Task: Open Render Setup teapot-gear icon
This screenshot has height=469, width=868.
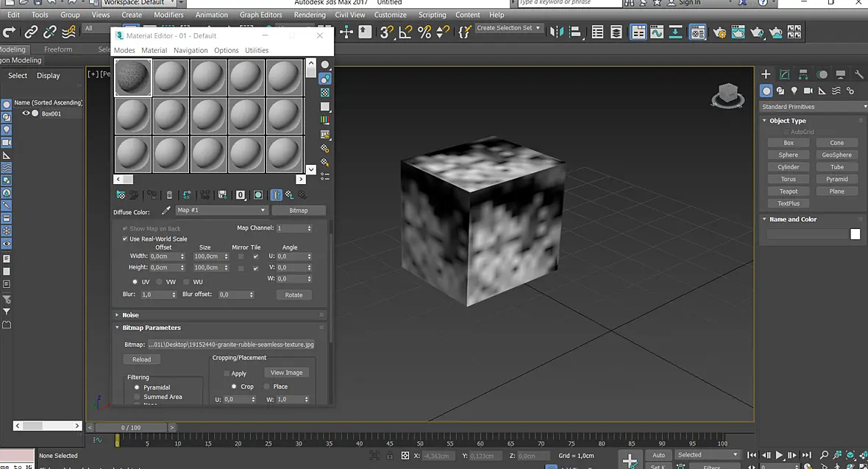Action: tap(719, 32)
